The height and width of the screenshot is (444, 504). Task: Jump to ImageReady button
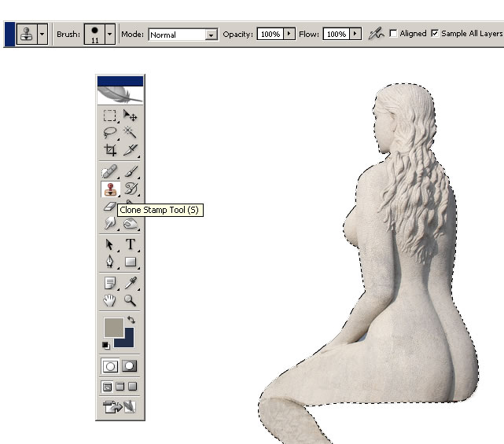click(x=120, y=407)
